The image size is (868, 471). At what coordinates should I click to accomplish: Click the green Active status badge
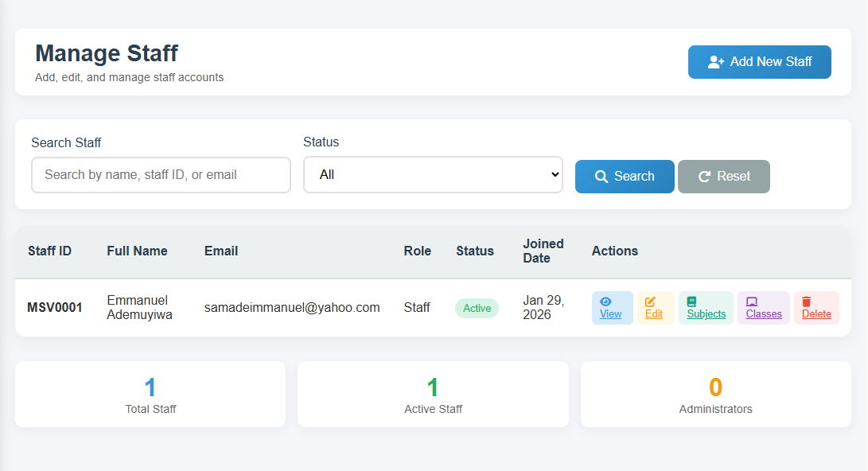point(477,309)
